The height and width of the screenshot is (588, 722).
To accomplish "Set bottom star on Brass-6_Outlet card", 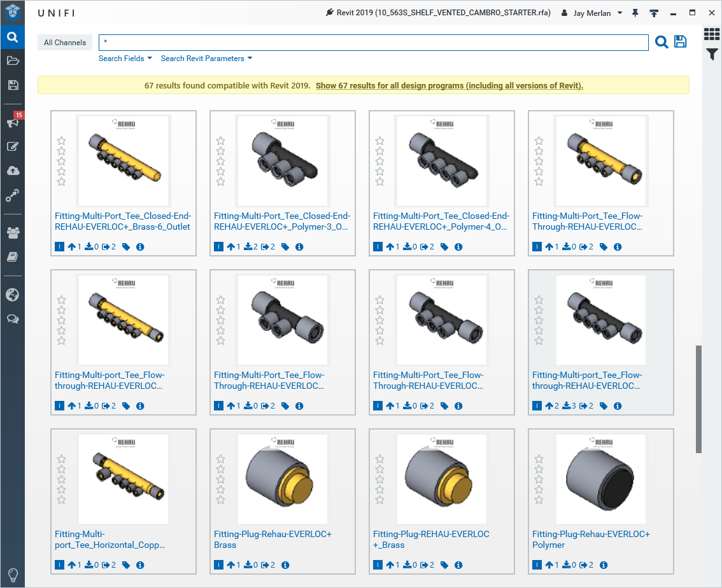I will [x=61, y=181].
